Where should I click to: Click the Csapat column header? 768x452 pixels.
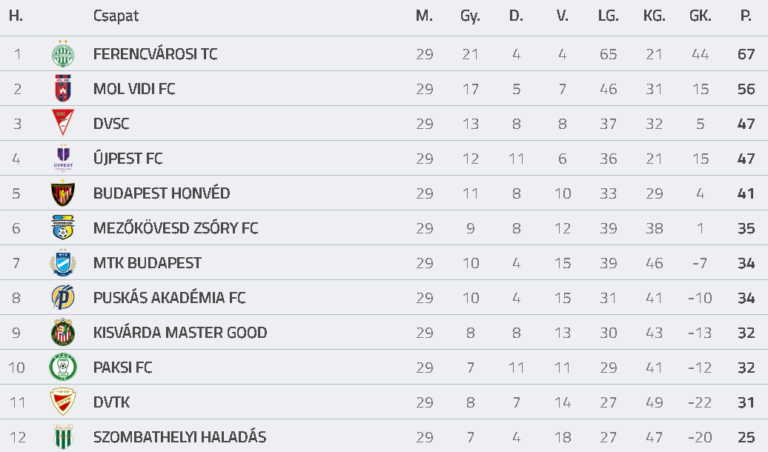point(116,16)
